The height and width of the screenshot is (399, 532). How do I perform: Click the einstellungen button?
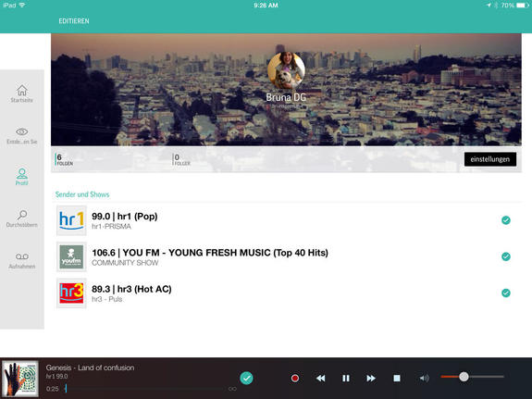click(x=490, y=159)
